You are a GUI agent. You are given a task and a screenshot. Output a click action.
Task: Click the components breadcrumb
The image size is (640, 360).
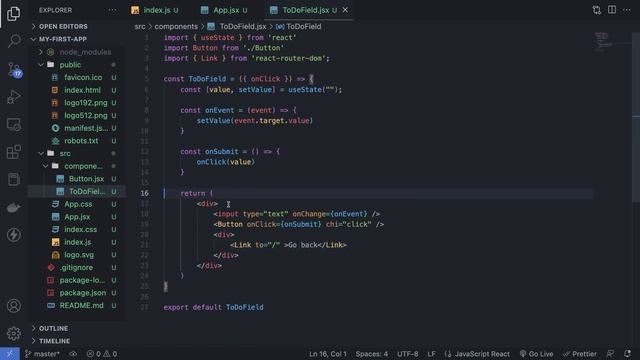176,27
